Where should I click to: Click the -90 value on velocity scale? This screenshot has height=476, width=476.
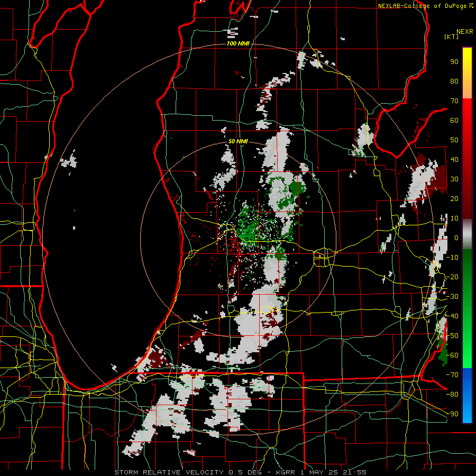[452, 414]
